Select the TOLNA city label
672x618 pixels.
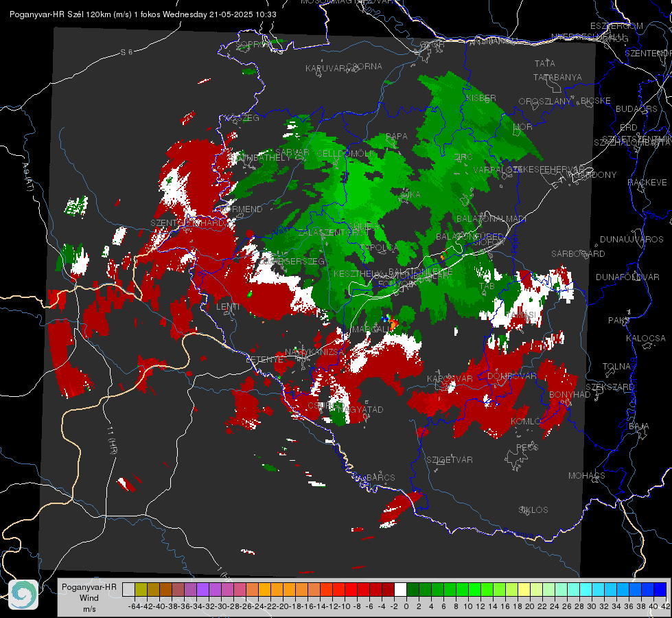(x=616, y=367)
